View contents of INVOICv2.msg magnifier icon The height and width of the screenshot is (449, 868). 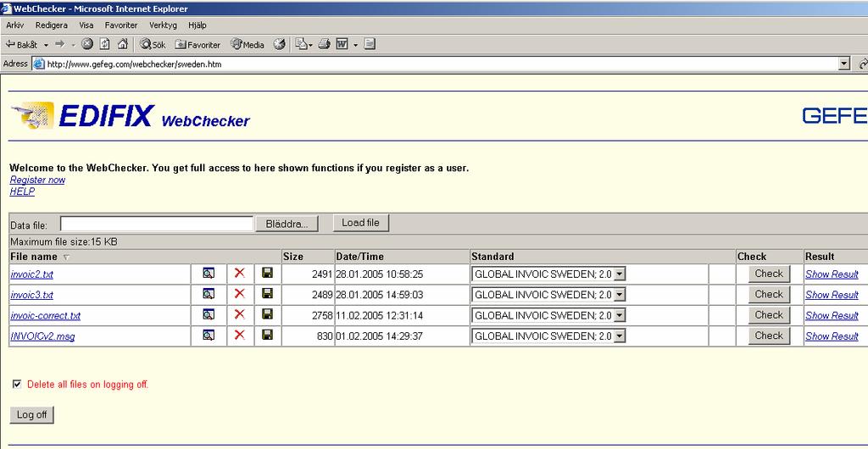209,335
